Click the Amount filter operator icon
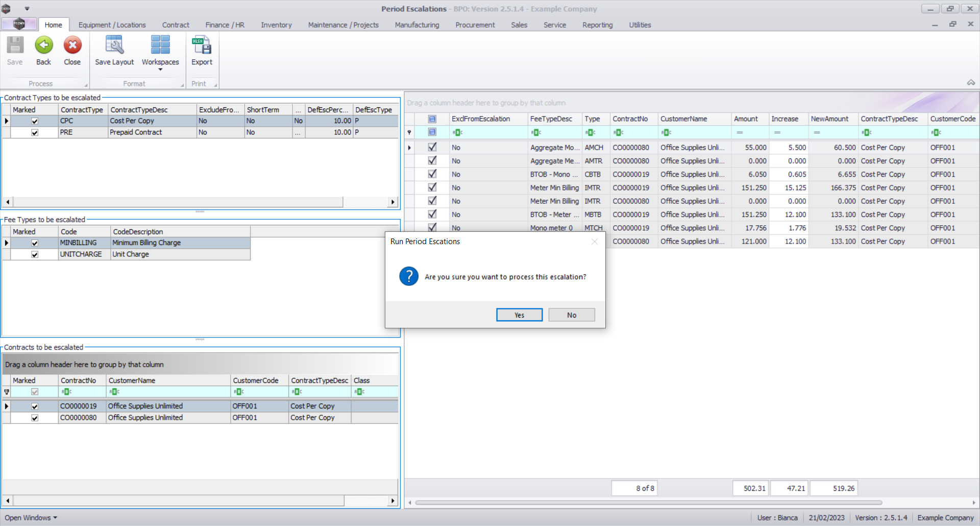The height and width of the screenshot is (526, 980). click(x=740, y=133)
